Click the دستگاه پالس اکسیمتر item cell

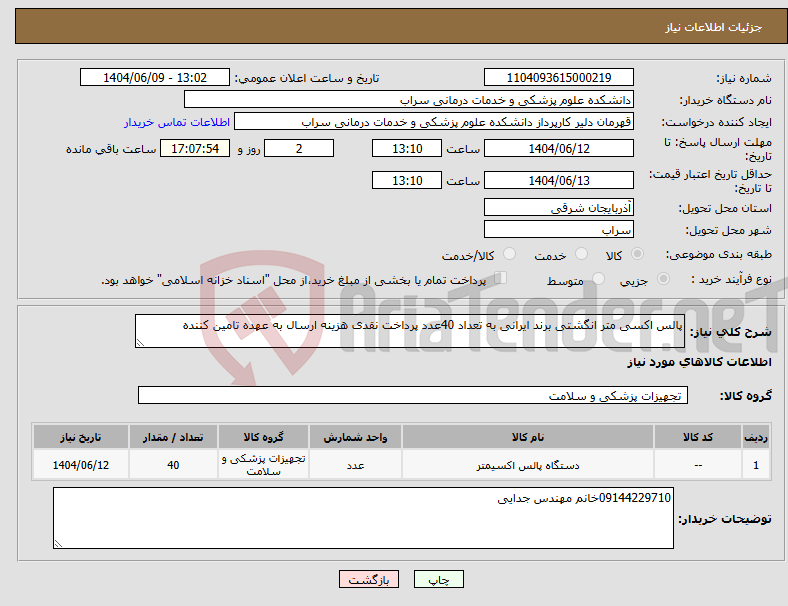click(528, 465)
